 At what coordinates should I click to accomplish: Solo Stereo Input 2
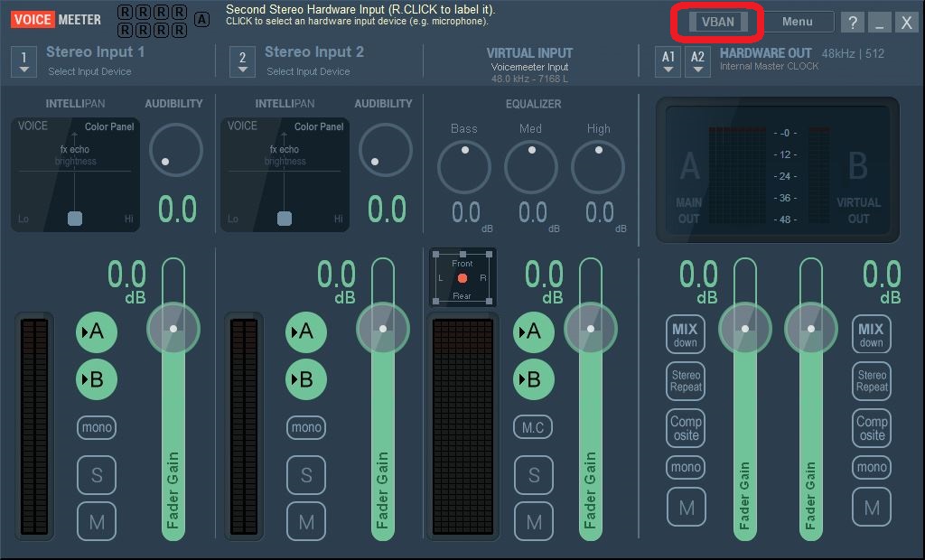click(306, 475)
